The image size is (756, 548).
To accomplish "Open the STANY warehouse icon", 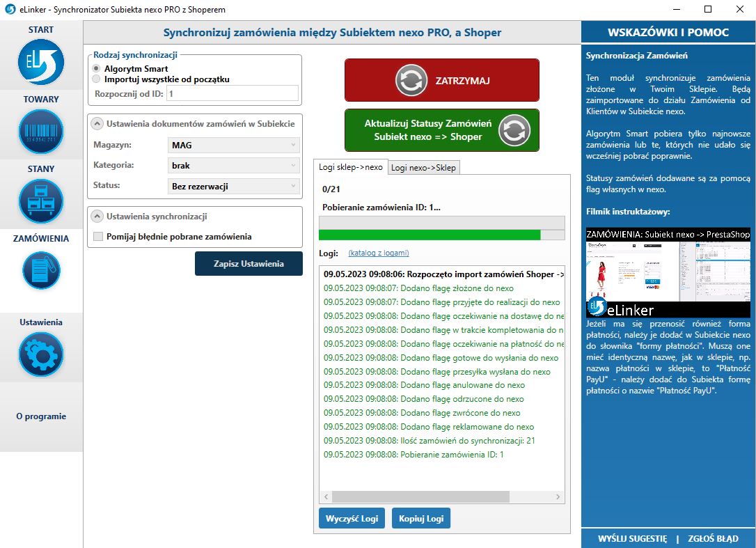I will [41, 201].
